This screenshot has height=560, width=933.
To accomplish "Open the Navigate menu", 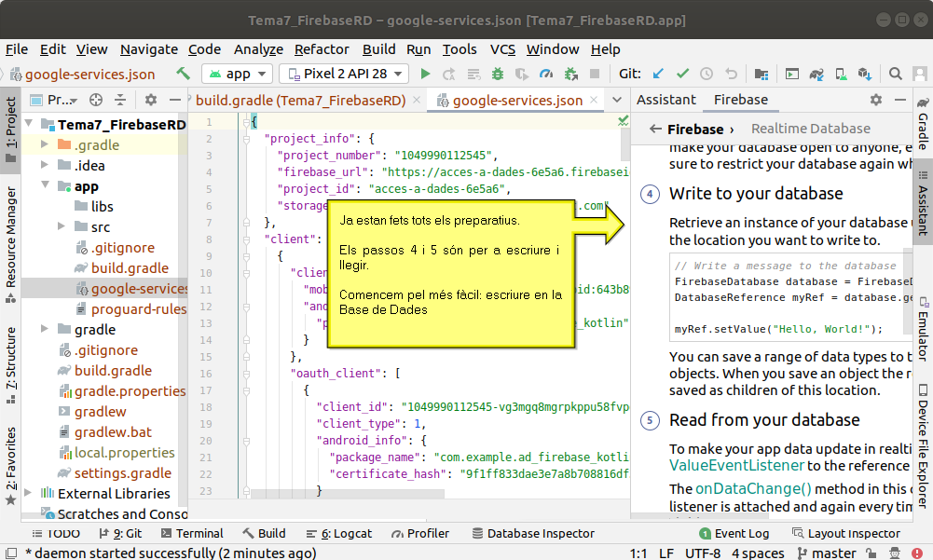I will (149, 49).
